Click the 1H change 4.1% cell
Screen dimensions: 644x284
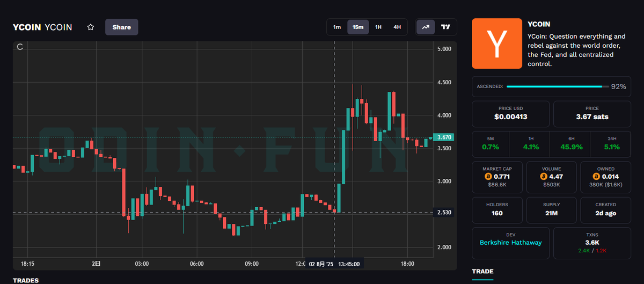530,143
